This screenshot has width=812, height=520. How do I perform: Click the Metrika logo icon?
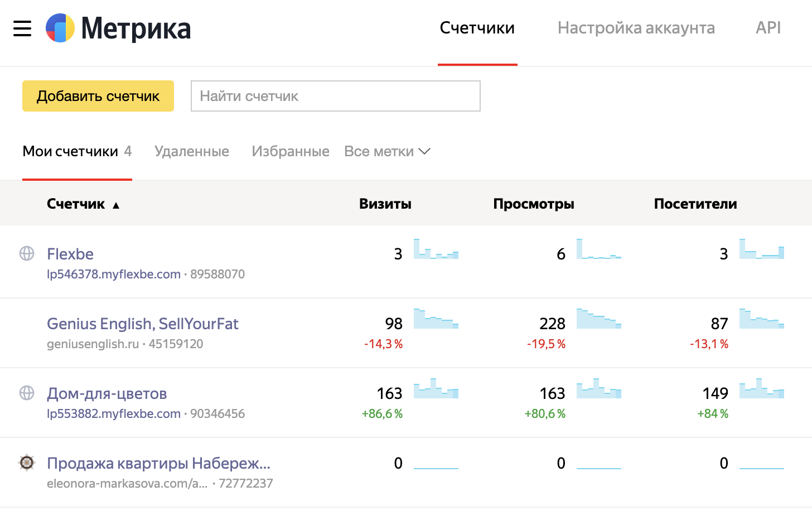click(x=60, y=28)
